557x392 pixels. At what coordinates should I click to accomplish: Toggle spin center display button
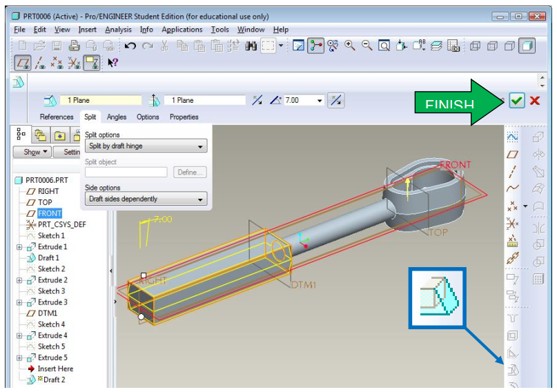tap(317, 46)
